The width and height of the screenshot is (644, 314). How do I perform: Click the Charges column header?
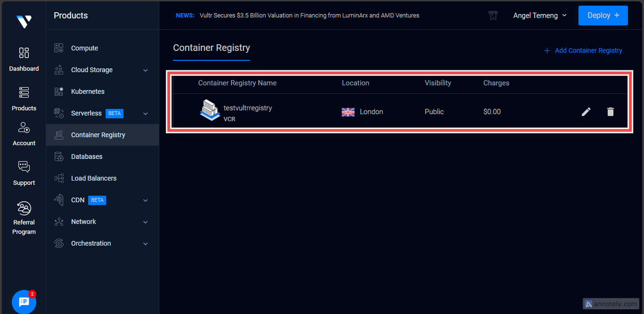[x=496, y=83]
